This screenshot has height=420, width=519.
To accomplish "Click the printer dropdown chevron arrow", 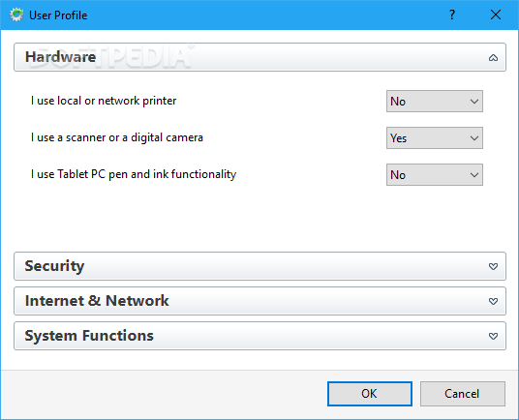I will tap(474, 102).
